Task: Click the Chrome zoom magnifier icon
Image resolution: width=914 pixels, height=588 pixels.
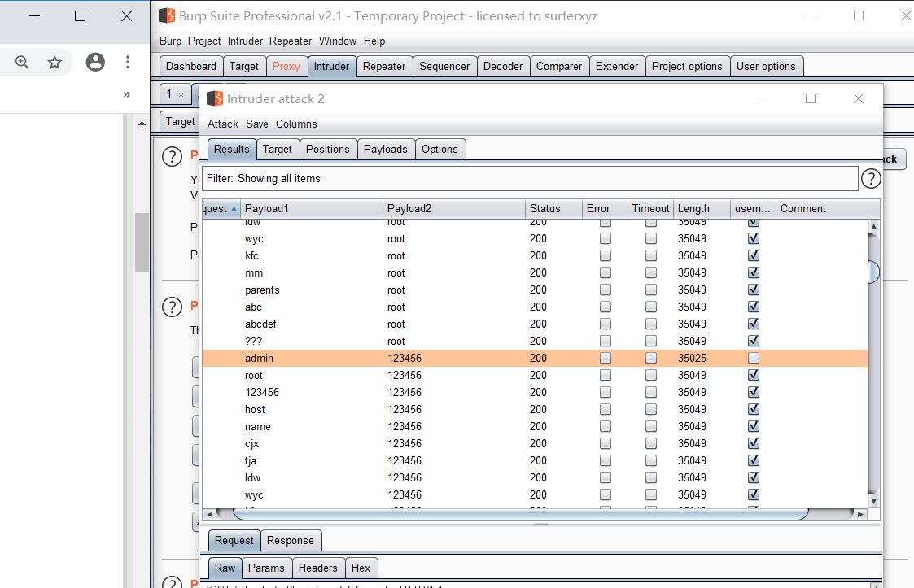Action: 22,62
